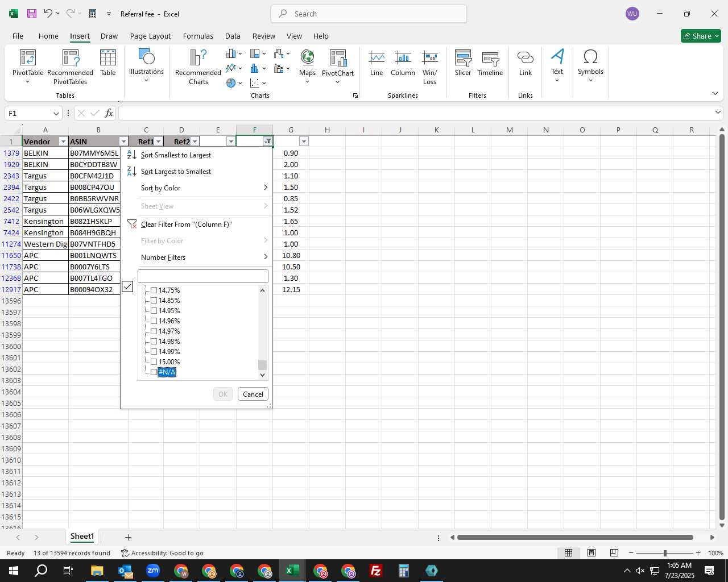This screenshot has width=728, height=582.
Task: Open Recommended Charts
Action: point(198,67)
